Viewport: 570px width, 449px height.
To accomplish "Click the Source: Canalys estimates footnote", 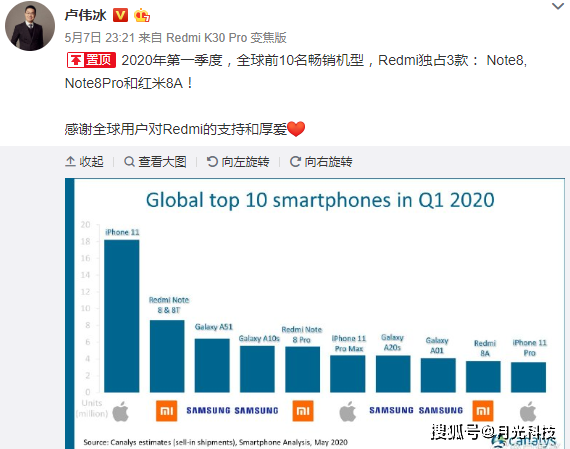I will click(x=215, y=442).
